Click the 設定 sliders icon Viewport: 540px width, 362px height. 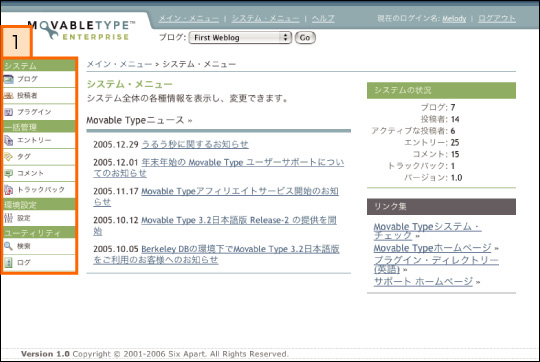(9, 218)
